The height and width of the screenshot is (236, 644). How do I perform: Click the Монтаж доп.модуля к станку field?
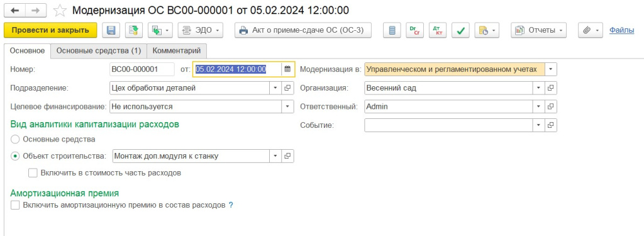click(191, 156)
